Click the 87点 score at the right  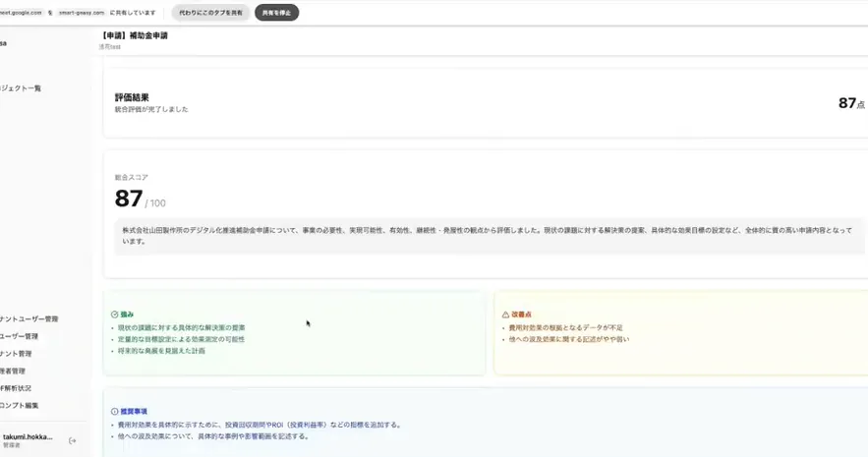(851, 103)
